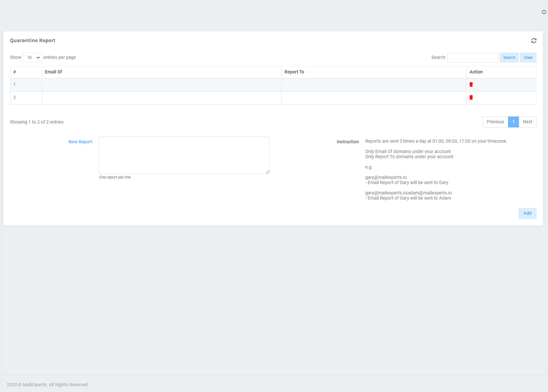Select page 1 in pagination
Viewport: 548px width, 392px height.
pyautogui.click(x=513, y=122)
